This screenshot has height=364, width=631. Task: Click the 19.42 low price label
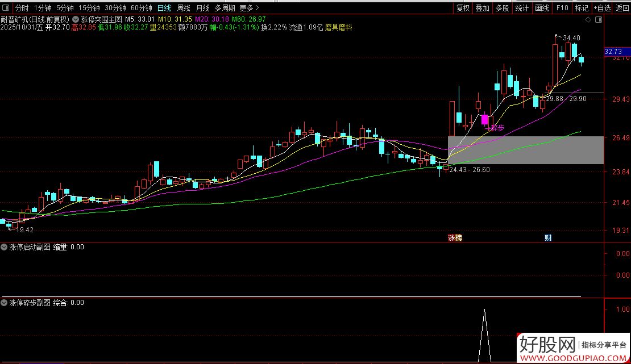pyautogui.click(x=24, y=230)
